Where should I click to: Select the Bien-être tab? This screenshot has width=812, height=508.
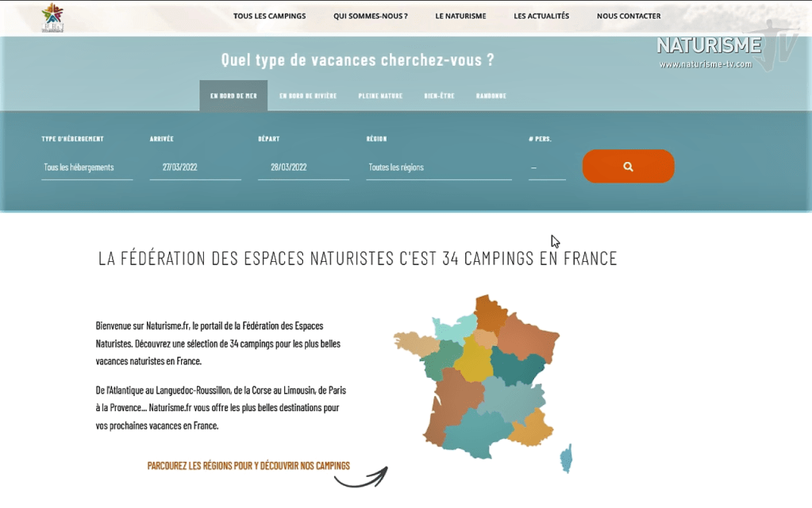coord(439,96)
